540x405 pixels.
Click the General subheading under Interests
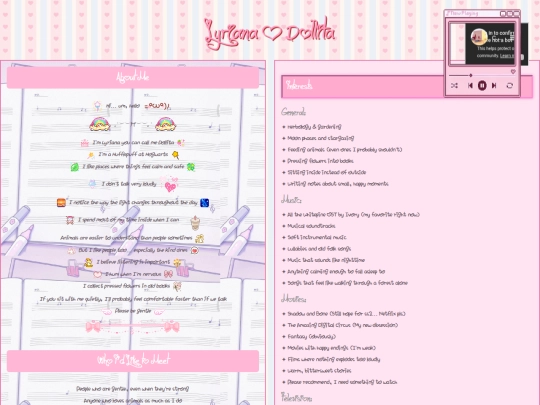tap(293, 112)
